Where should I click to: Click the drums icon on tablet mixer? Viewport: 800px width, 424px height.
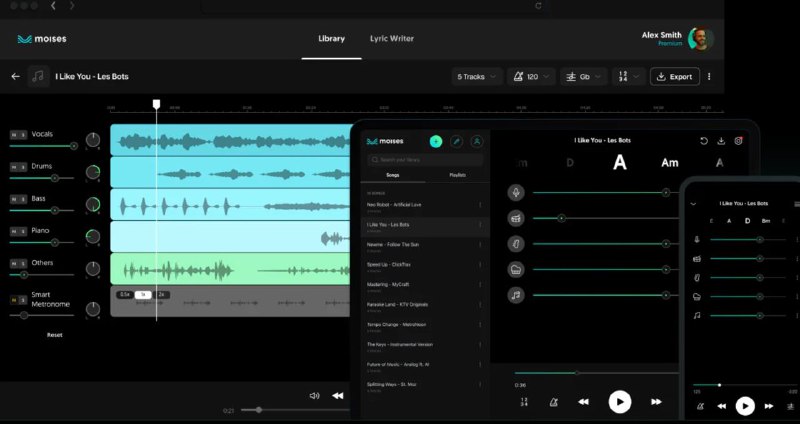tap(516, 218)
